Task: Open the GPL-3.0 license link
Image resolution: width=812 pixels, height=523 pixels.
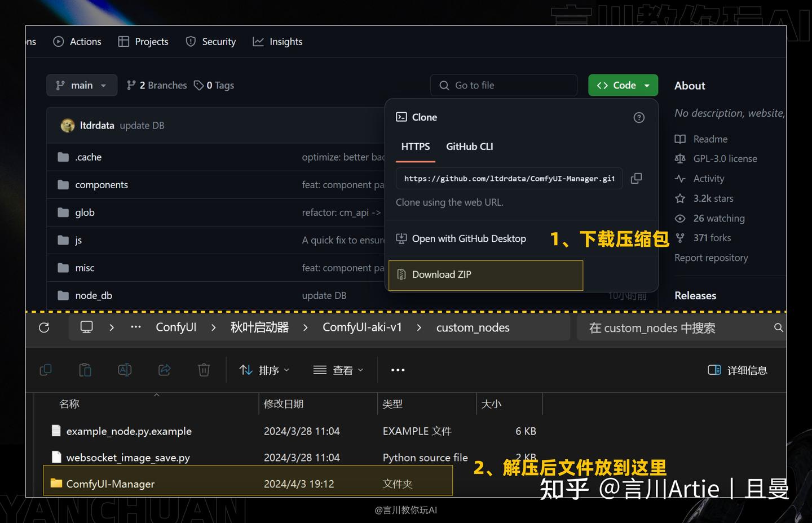Action: tap(716, 159)
